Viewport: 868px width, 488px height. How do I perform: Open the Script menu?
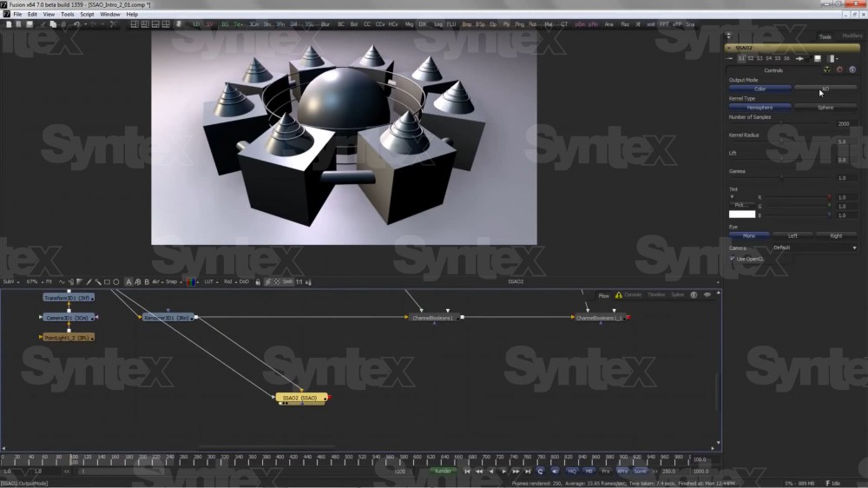click(87, 14)
